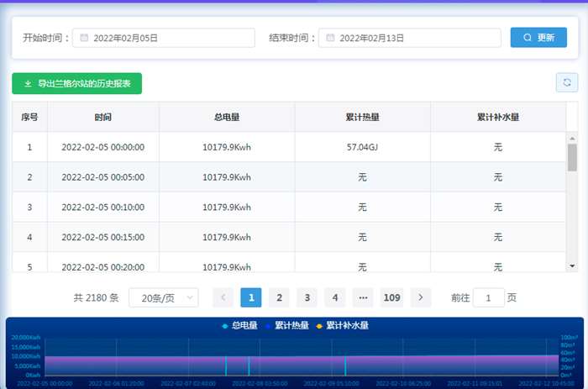Click the ellipsis more-pages button

[x=363, y=297]
